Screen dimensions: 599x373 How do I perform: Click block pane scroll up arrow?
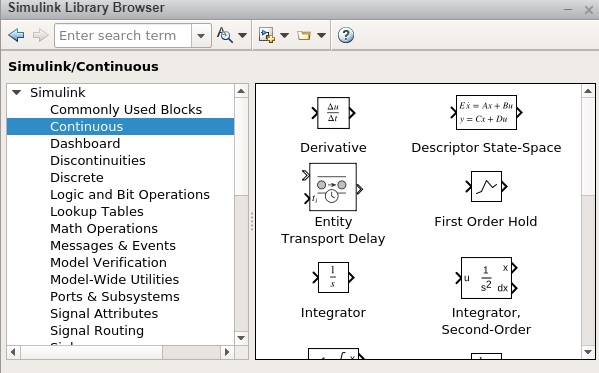pos(588,91)
